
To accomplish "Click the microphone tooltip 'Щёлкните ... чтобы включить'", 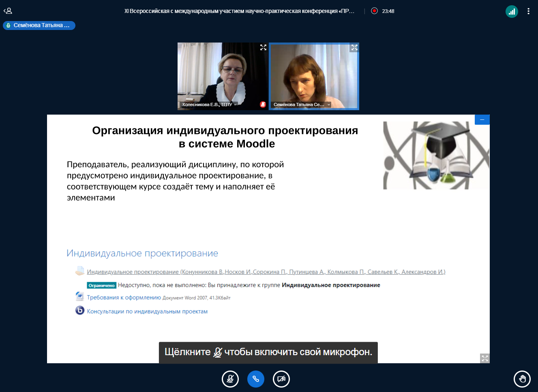I will 268,352.
